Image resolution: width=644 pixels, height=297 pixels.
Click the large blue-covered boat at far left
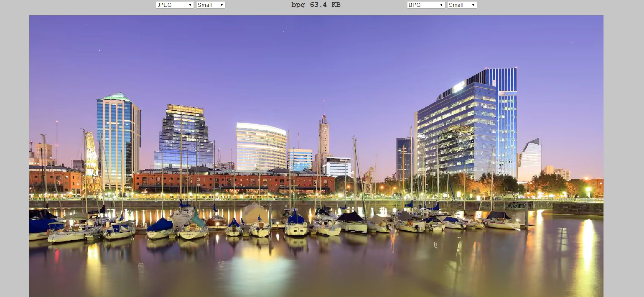tap(44, 224)
